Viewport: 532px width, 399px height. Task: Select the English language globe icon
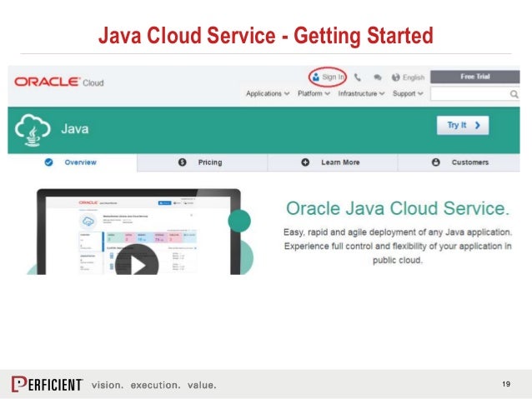click(x=395, y=77)
